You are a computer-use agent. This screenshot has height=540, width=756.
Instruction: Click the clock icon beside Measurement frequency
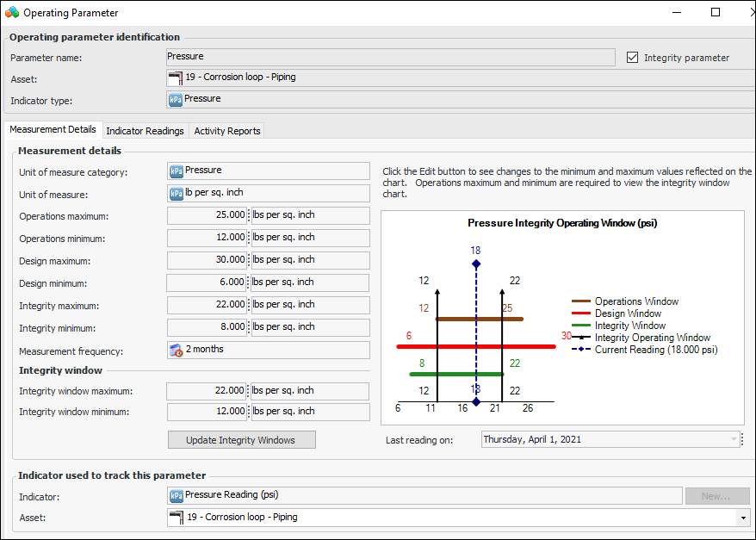coord(177,351)
